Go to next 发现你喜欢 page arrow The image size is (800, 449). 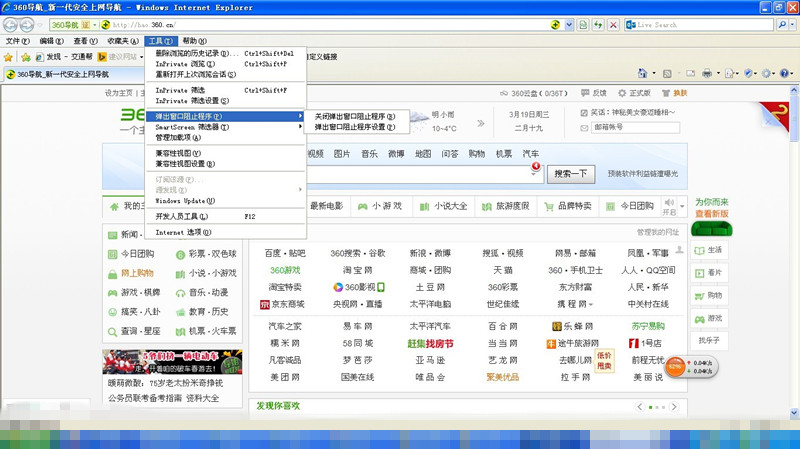(674, 407)
